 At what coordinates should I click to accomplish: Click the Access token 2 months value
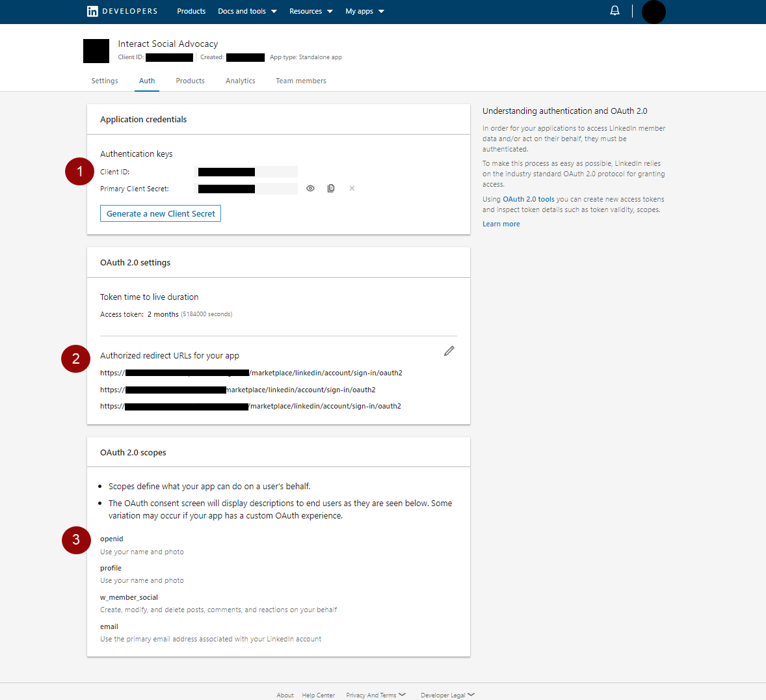point(163,314)
